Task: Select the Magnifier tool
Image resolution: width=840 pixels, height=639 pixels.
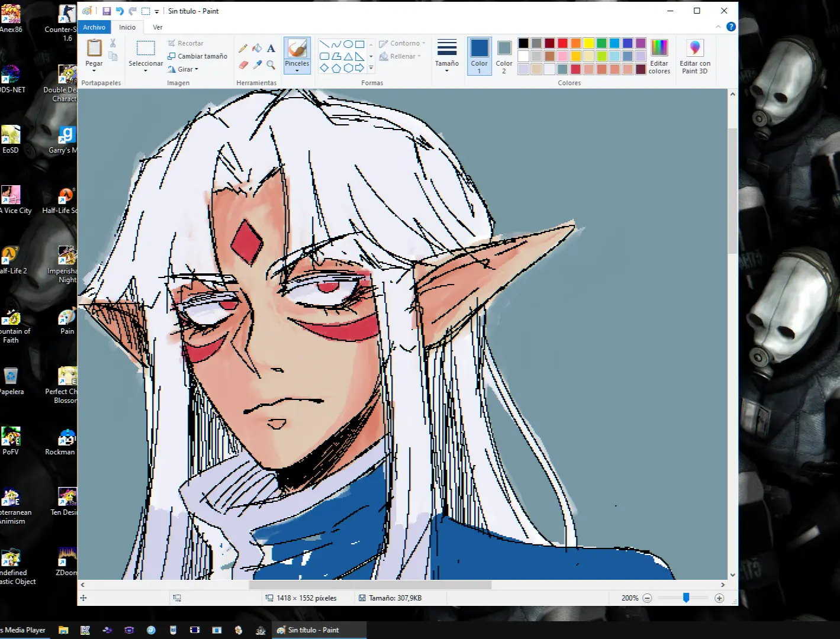Action: tap(271, 64)
